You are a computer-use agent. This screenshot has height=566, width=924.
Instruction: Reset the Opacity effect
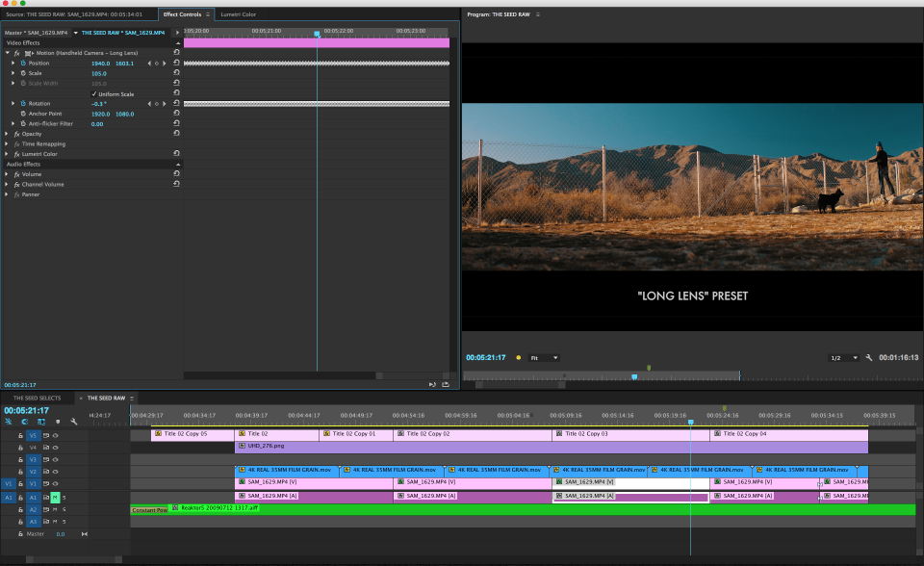[x=176, y=133]
